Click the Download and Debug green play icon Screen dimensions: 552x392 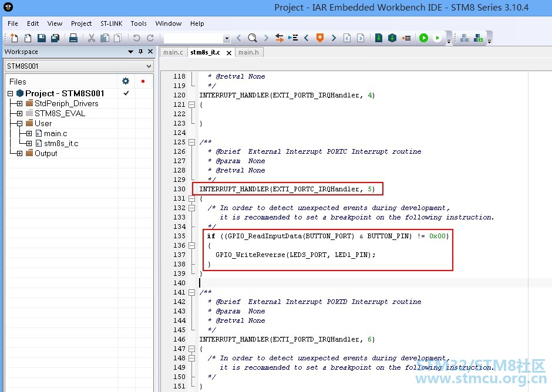click(x=423, y=38)
